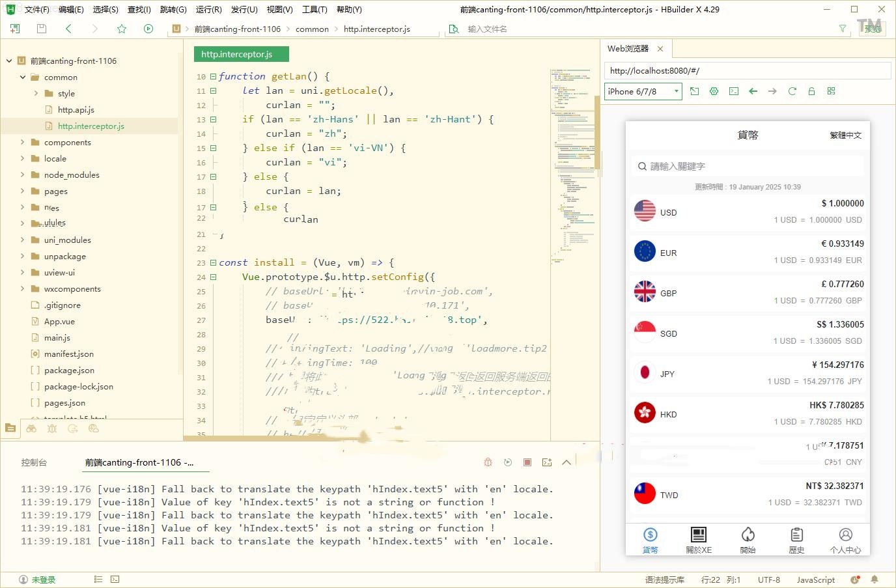Image resolution: width=896 pixels, height=588 pixels.
Task: Click the localhost URL address field
Action: coord(746,70)
